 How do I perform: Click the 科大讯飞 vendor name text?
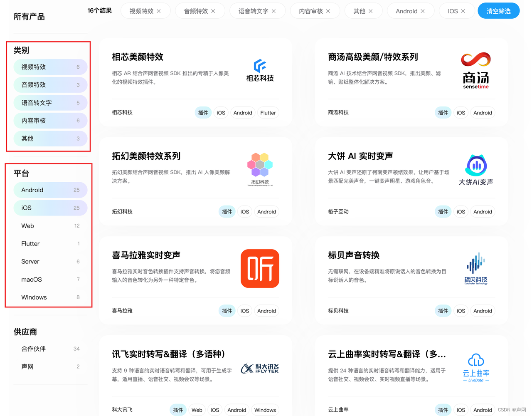(x=122, y=409)
